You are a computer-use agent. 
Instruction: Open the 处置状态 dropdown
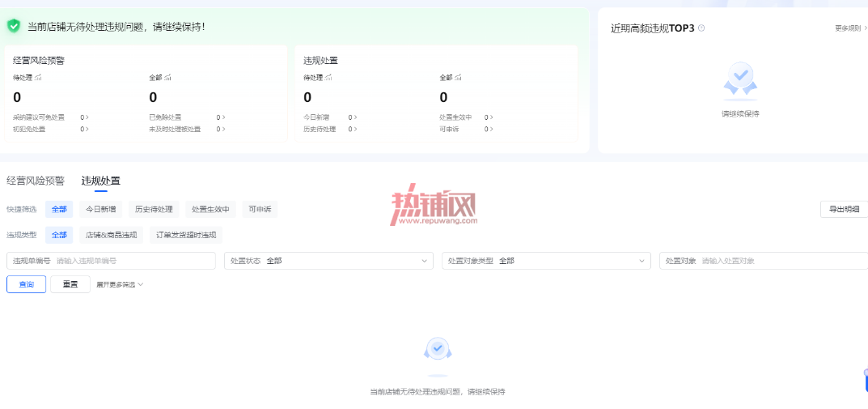click(x=328, y=261)
